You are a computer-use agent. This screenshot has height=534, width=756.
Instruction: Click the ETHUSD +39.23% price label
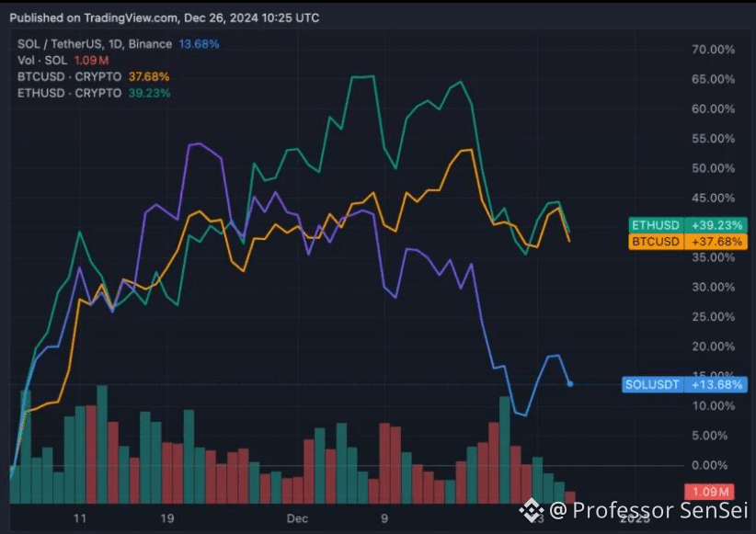(688, 225)
